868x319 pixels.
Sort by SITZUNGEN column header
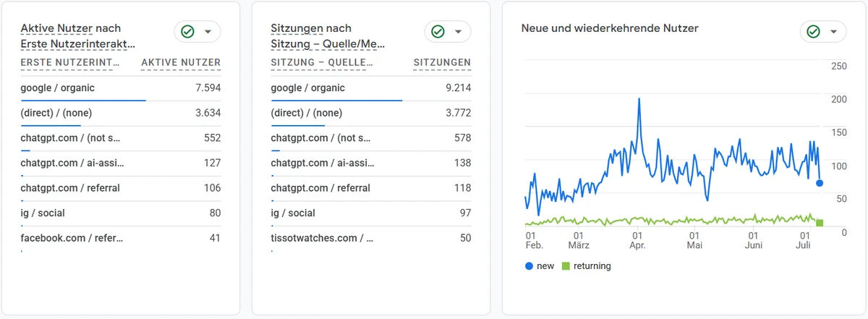tap(442, 63)
